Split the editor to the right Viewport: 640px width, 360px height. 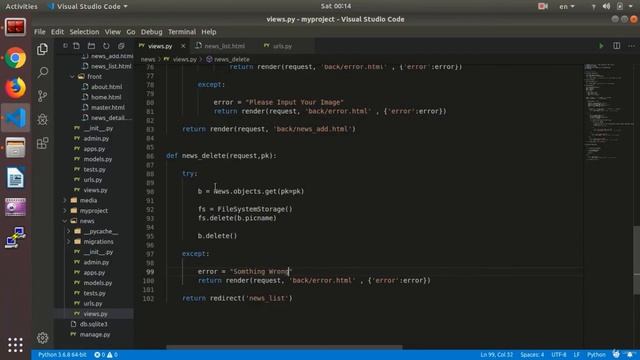616,46
